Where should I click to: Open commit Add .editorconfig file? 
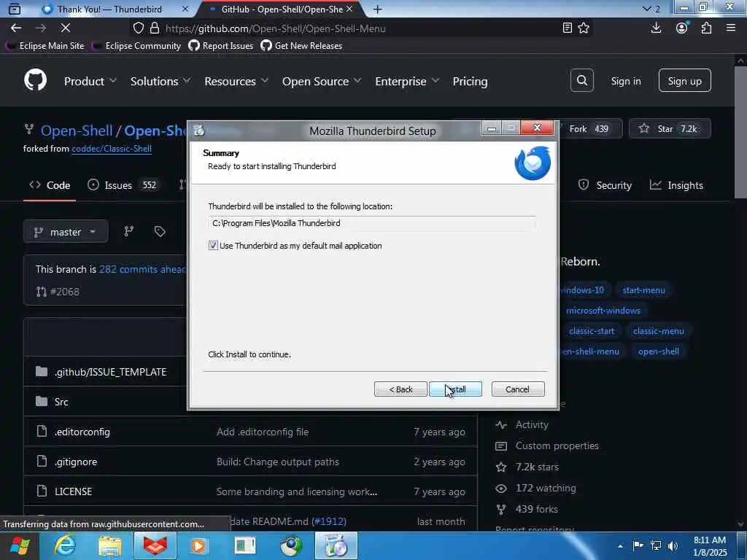point(263,432)
